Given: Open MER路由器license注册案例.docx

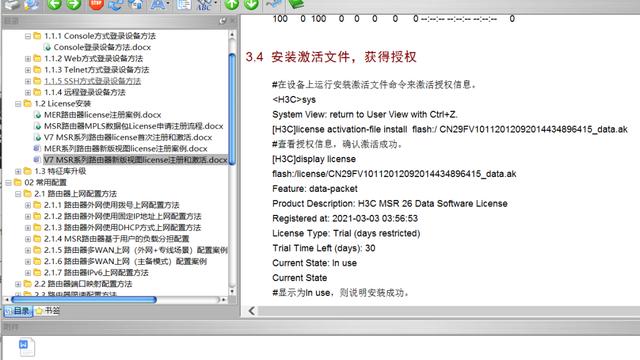Looking at the screenshot, I should [x=102, y=115].
